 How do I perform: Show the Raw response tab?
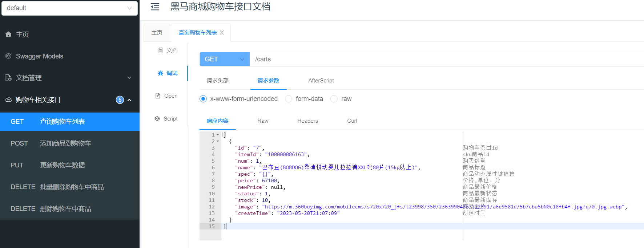pos(263,121)
